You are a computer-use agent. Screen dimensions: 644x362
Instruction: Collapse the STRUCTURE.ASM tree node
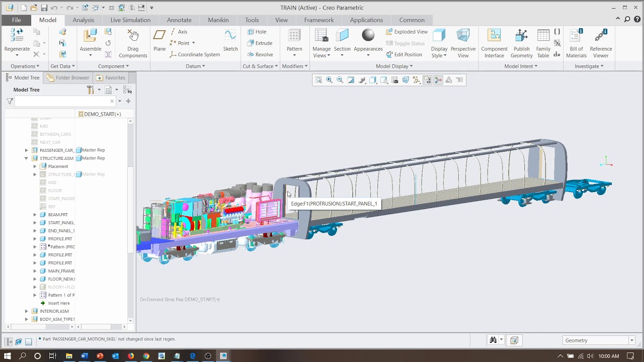pos(27,158)
